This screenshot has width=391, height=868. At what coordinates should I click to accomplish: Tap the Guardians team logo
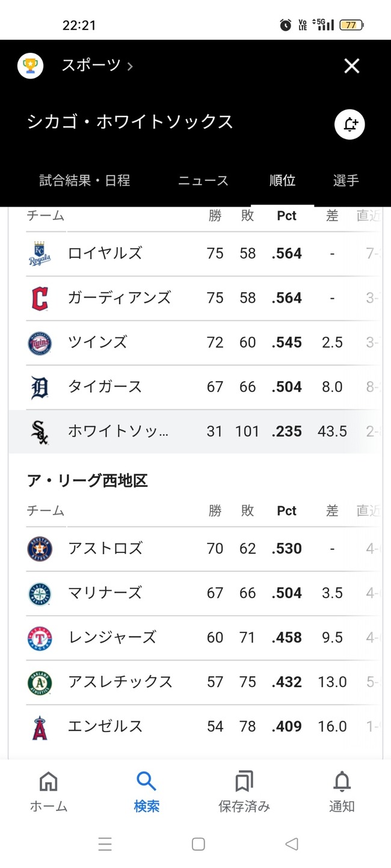pyautogui.click(x=40, y=298)
